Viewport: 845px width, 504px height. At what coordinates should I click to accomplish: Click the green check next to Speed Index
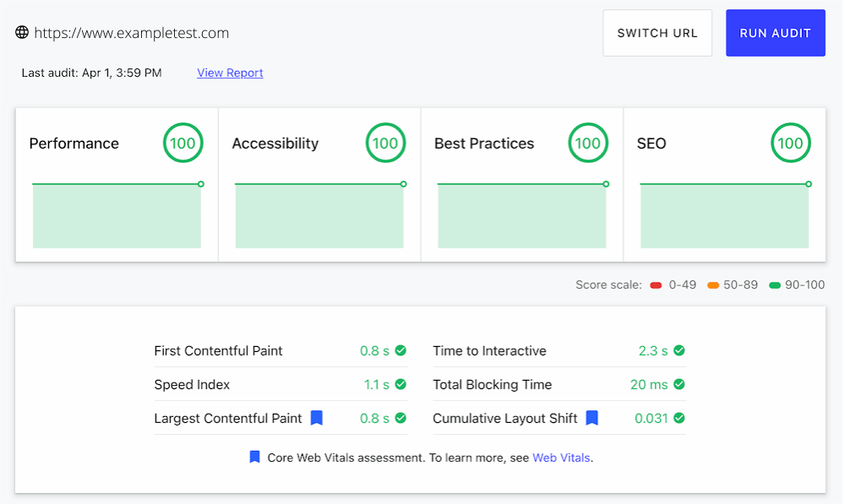point(401,384)
